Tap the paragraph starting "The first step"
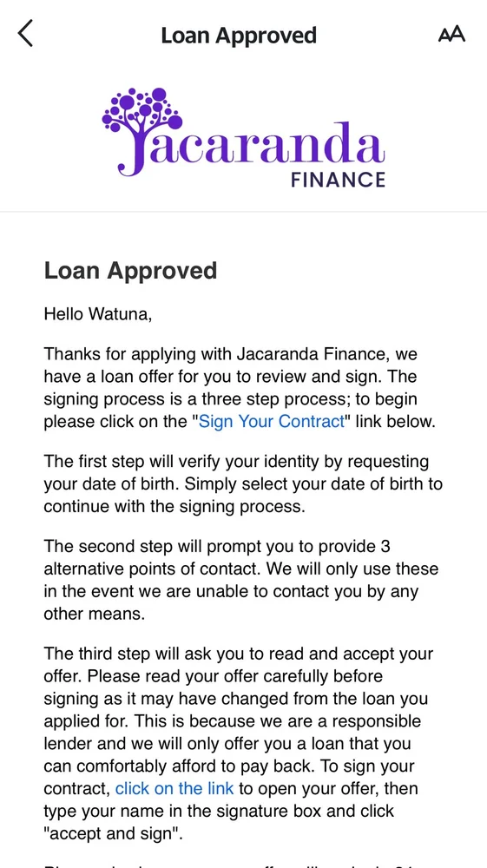 (x=243, y=483)
